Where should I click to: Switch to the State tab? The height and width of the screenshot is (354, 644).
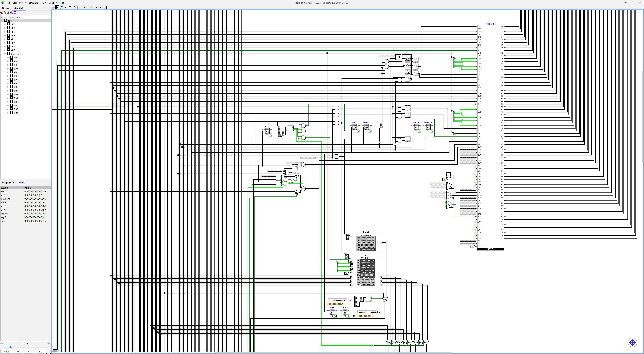[21, 183]
